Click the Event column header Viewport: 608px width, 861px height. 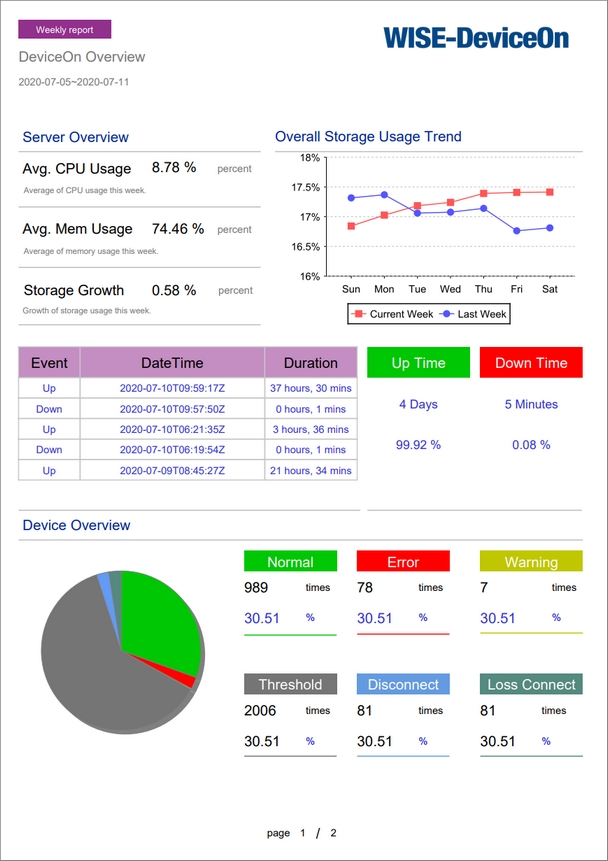pos(49,363)
